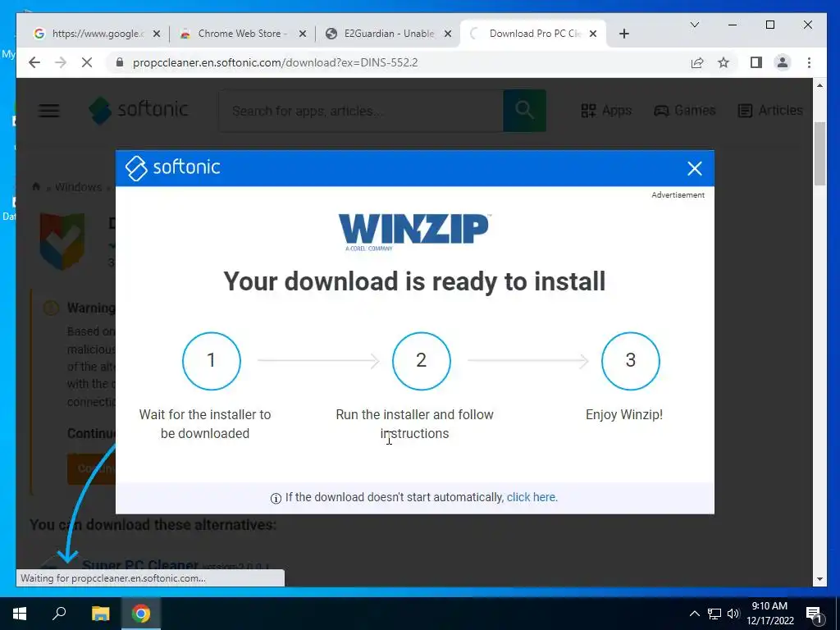Open the Chrome profile menu
The height and width of the screenshot is (630, 840).
click(x=782, y=62)
